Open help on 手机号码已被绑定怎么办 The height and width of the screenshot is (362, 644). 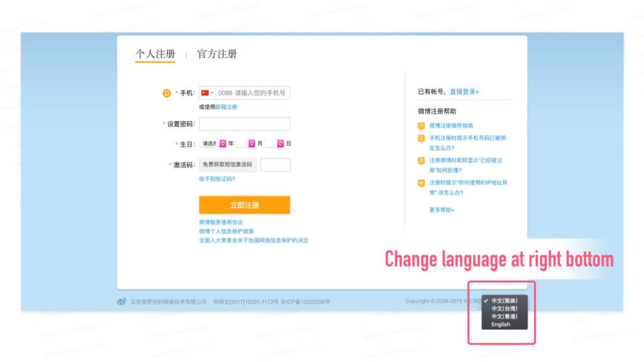pyautogui.click(x=467, y=143)
